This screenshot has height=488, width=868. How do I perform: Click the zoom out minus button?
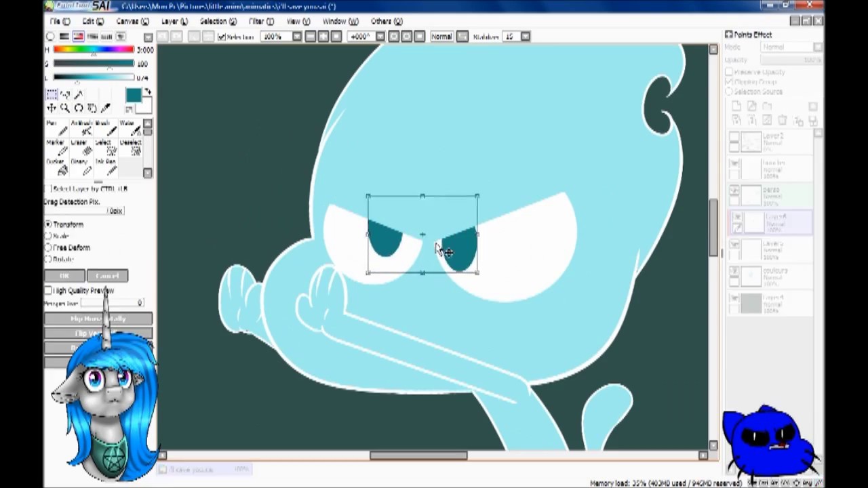click(x=311, y=37)
